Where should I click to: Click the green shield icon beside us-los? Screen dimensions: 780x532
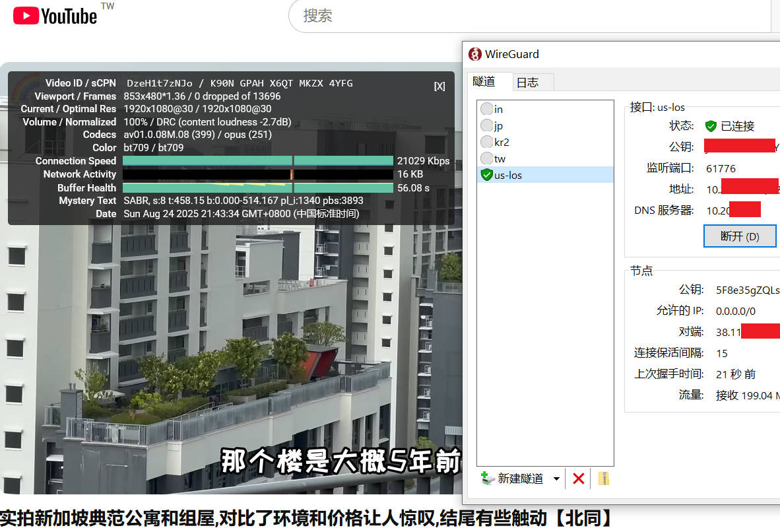(487, 175)
